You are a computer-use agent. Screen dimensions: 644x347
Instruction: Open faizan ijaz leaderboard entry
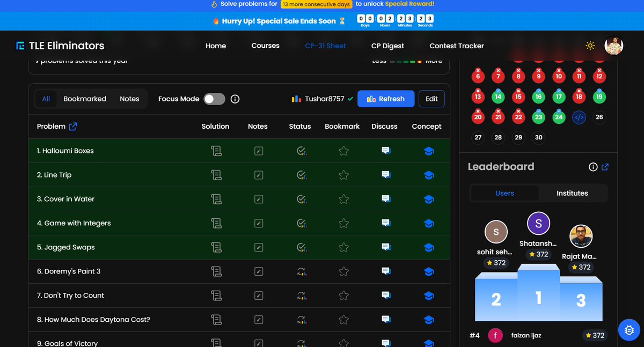point(538,335)
